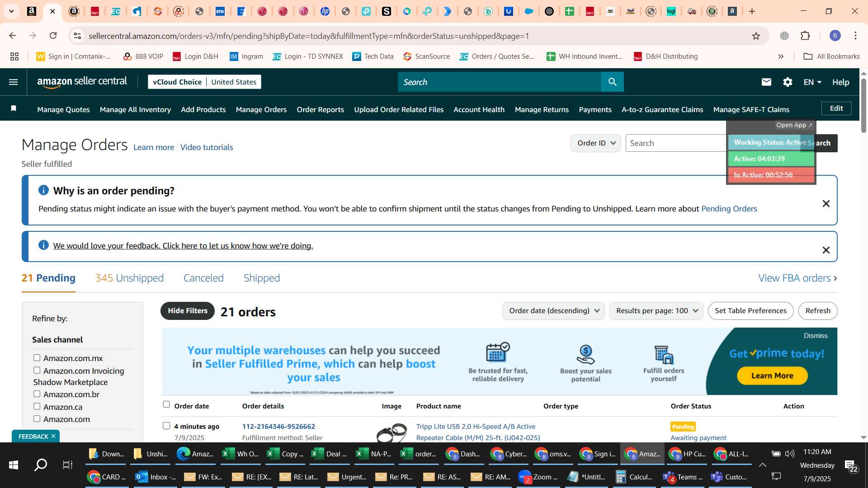Click the Refresh orders button
The width and height of the screenshot is (868, 488).
(818, 311)
